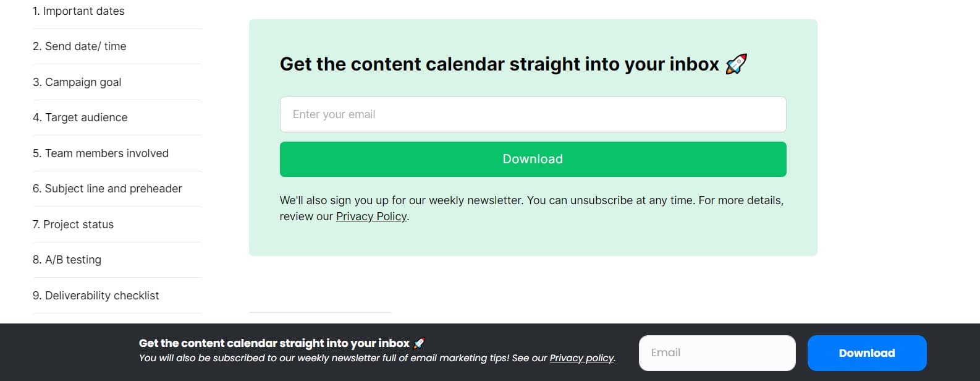Click "Target audience" in the contents list
This screenshot has width=980, height=381.
click(80, 117)
